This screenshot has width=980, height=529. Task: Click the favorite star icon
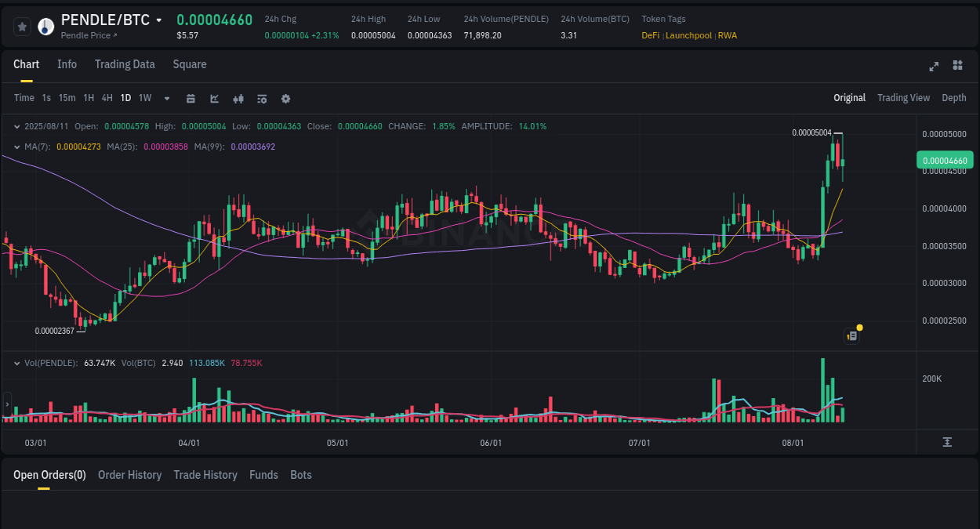[x=22, y=26]
